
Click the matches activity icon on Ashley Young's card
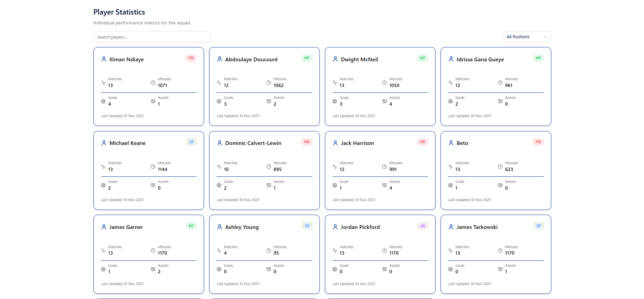pyautogui.click(x=219, y=251)
